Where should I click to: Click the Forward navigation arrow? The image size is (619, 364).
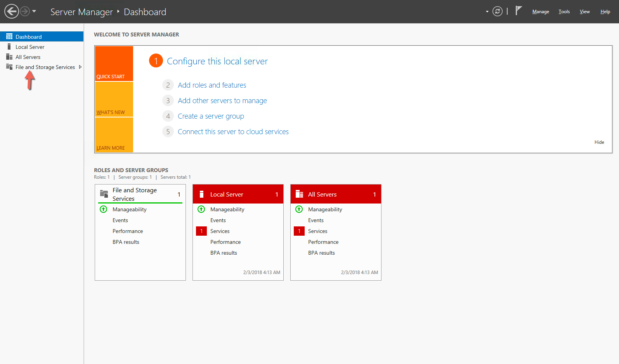tap(25, 11)
